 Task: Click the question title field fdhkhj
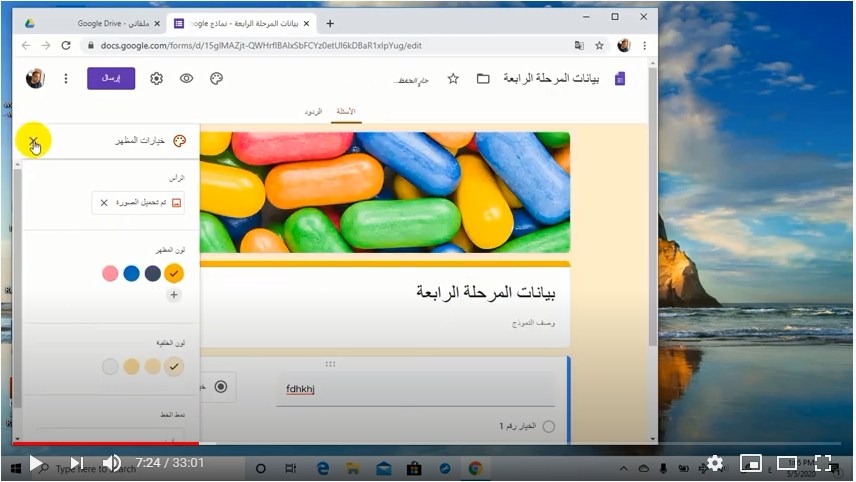pos(415,389)
